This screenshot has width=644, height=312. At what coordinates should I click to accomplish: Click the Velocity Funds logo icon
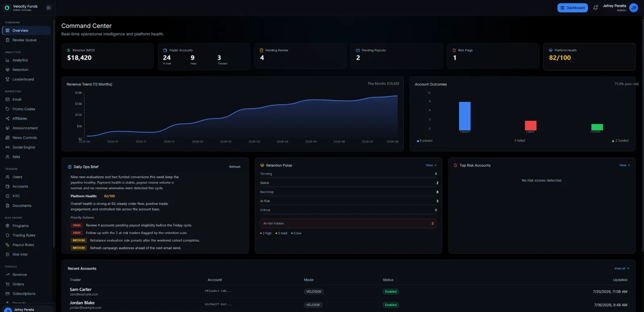click(x=7, y=8)
